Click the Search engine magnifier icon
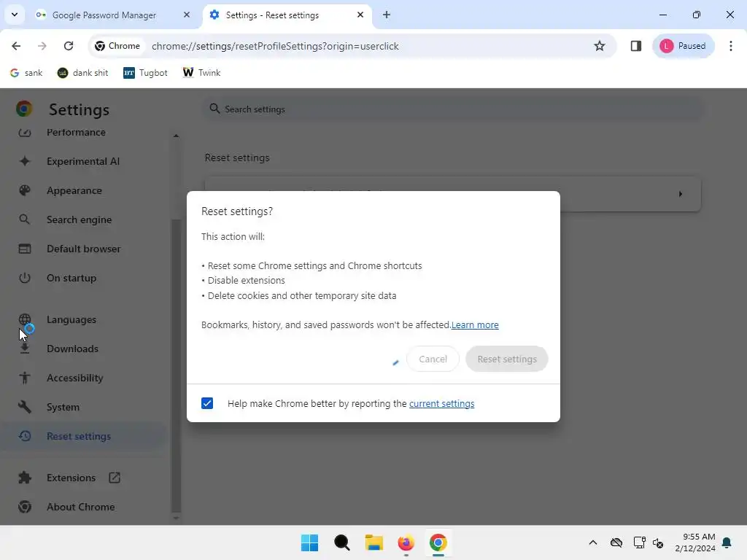747x560 pixels. [24, 219]
